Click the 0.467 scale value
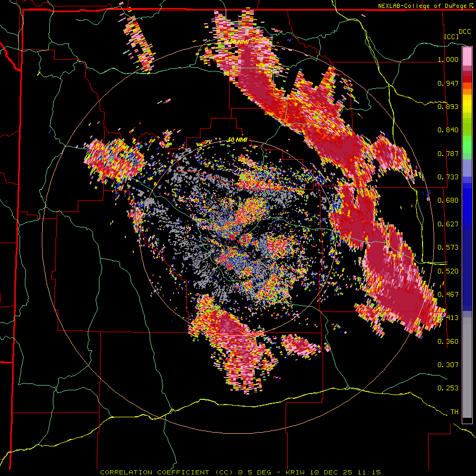Image resolution: width=476 pixels, height=476 pixels. click(448, 295)
